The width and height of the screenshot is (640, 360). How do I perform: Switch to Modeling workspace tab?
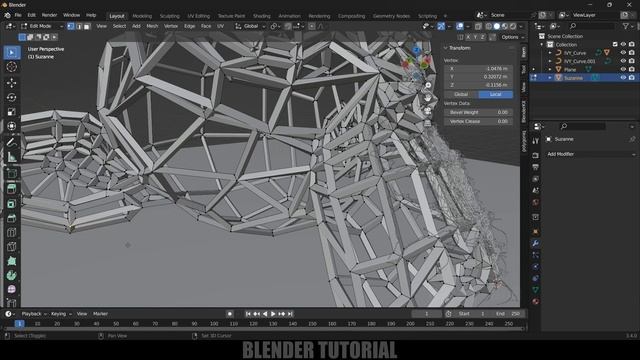pos(142,16)
